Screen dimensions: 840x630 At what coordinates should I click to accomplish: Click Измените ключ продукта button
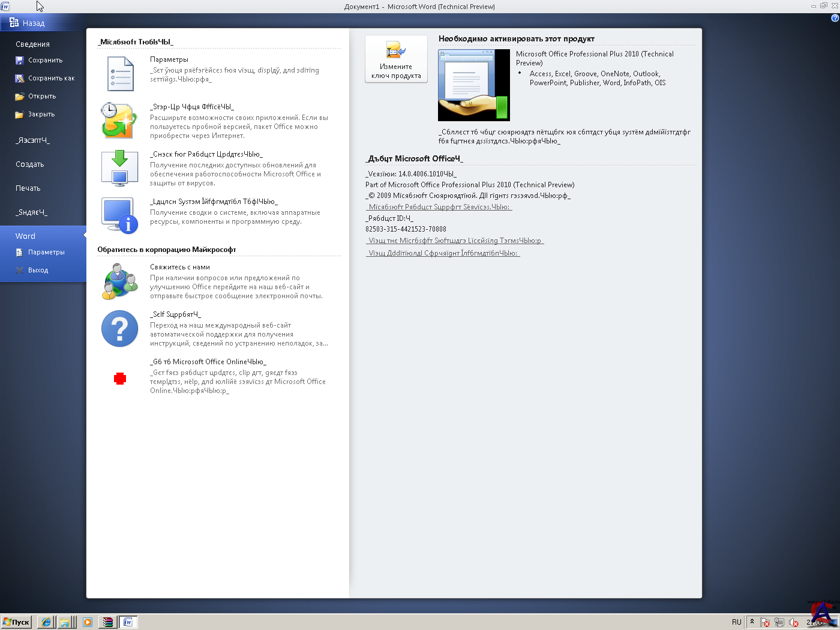[x=396, y=59]
